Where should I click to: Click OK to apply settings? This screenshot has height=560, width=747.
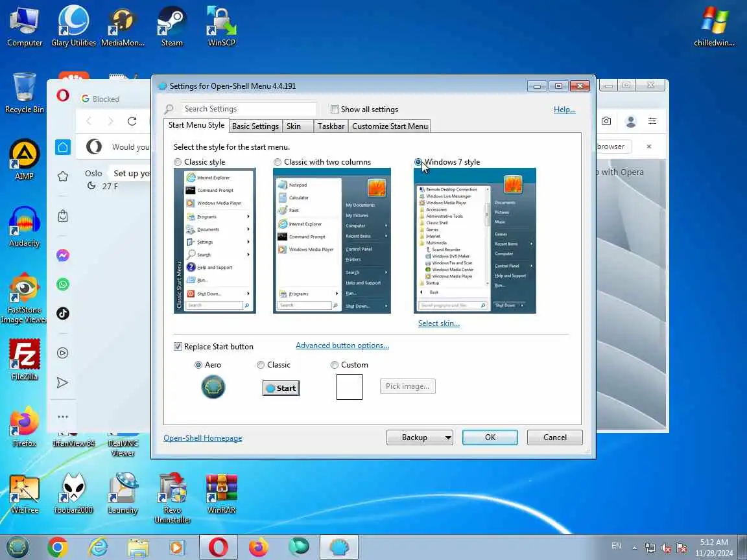pyautogui.click(x=490, y=437)
